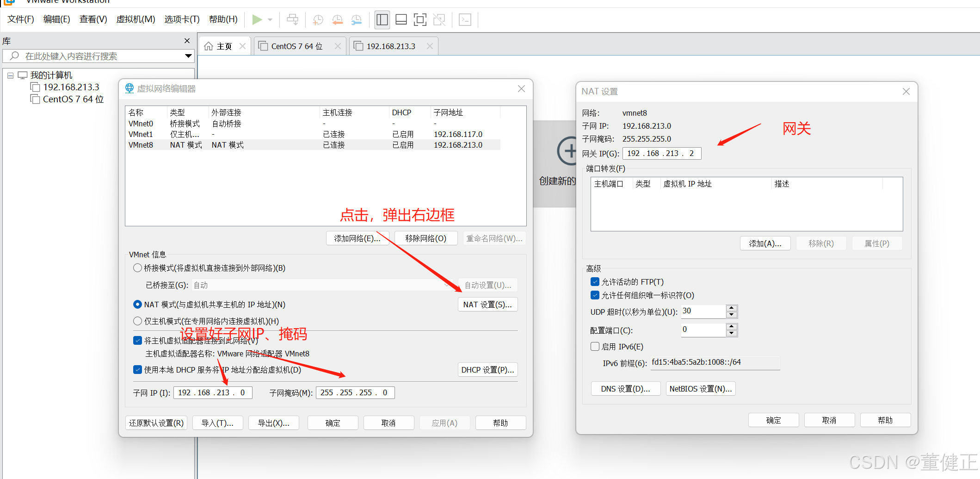The height and width of the screenshot is (479, 980).
Task: Switch to 主页 tab
Action: pos(225,46)
